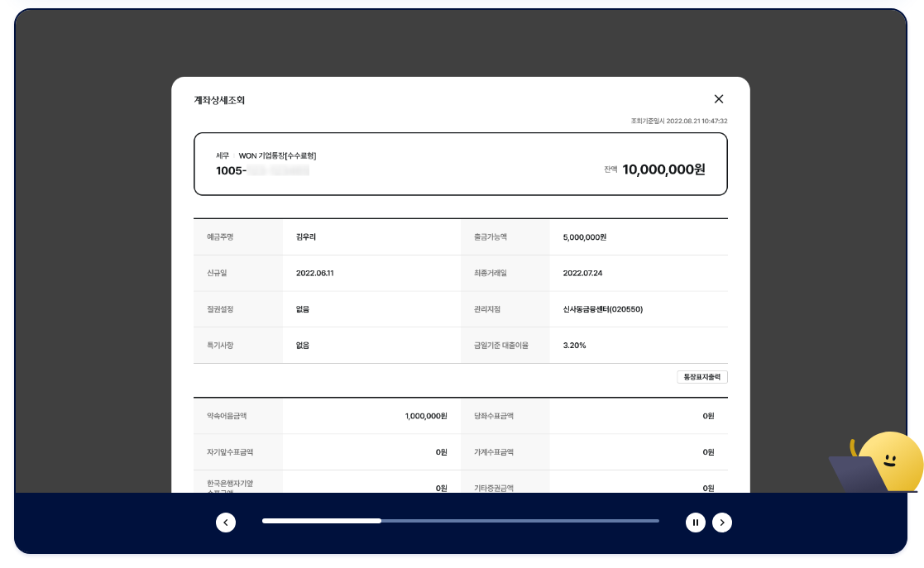Click the opening date 2022.06.11
This screenshot has height=568, width=924.
(x=314, y=273)
